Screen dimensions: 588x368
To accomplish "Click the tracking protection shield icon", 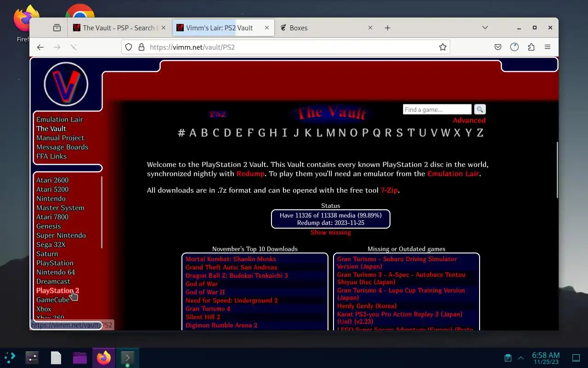I will coord(129,47).
